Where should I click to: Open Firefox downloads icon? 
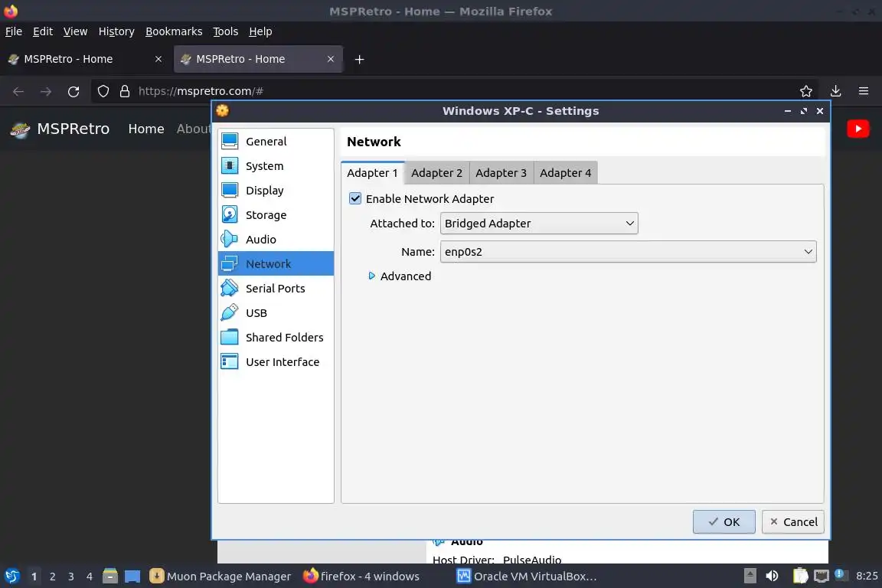click(835, 91)
